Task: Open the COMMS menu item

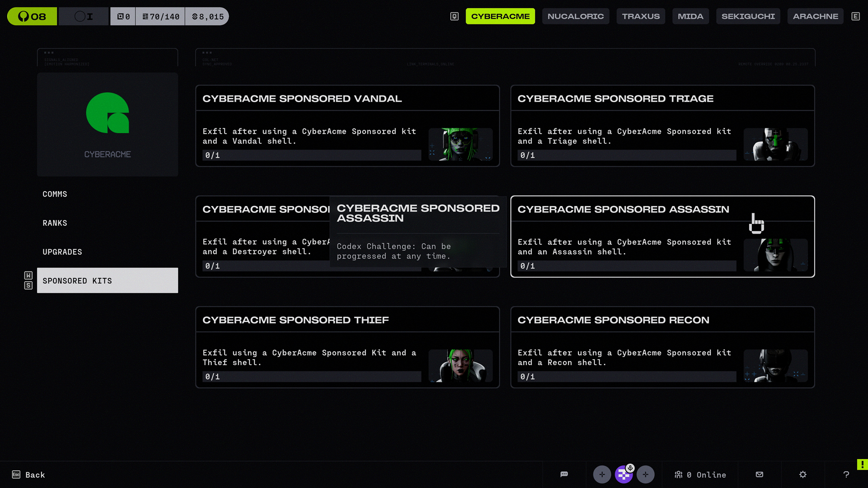Action: click(55, 194)
